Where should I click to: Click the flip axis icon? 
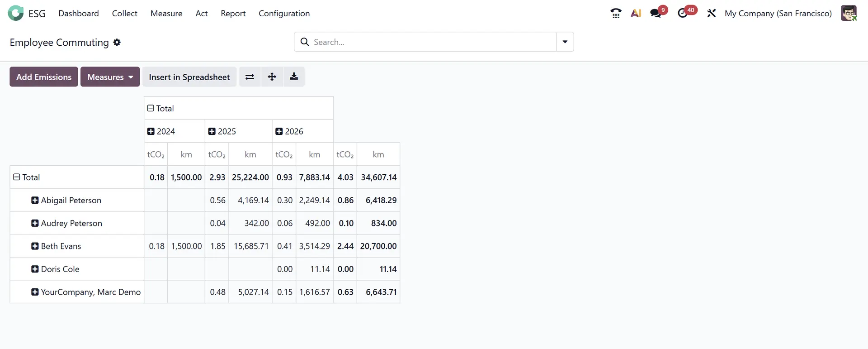[250, 77]
